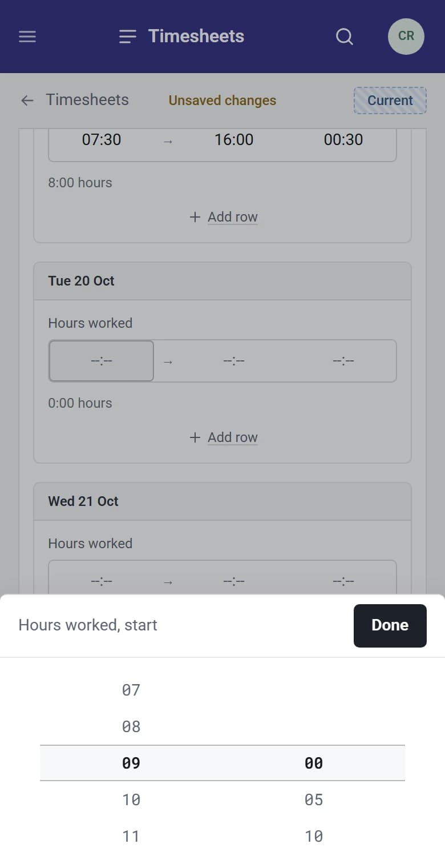Click the arrow between Tue 20 Oct times
Viewport: 445px width, 868px height.
(x=168, y=361)
